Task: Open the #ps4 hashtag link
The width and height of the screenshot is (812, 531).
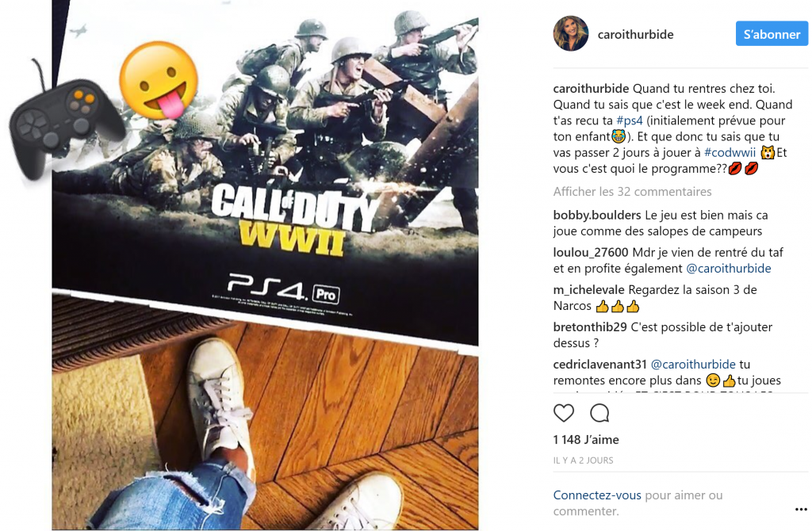Action: click(x=629, y=120)
